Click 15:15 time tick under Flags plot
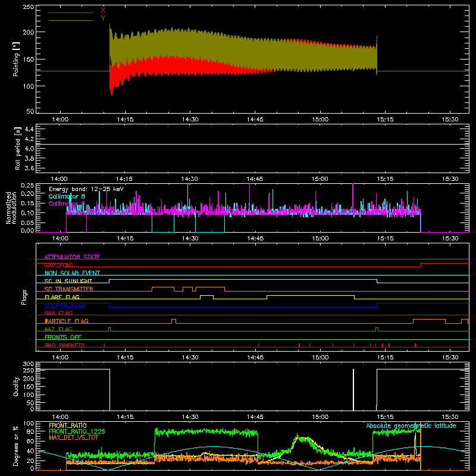 click(x=385, y=358)
